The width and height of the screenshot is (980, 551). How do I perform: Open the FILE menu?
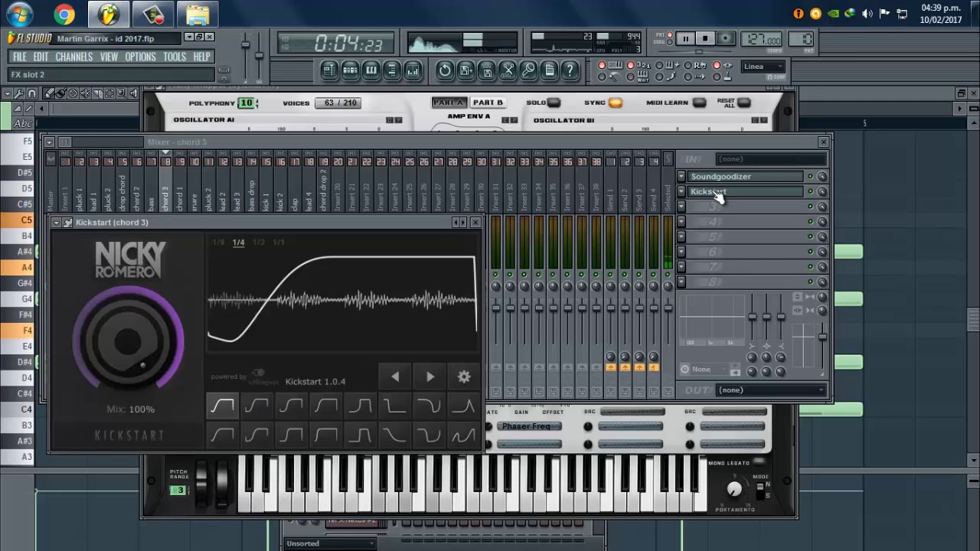tap(19, 57)
